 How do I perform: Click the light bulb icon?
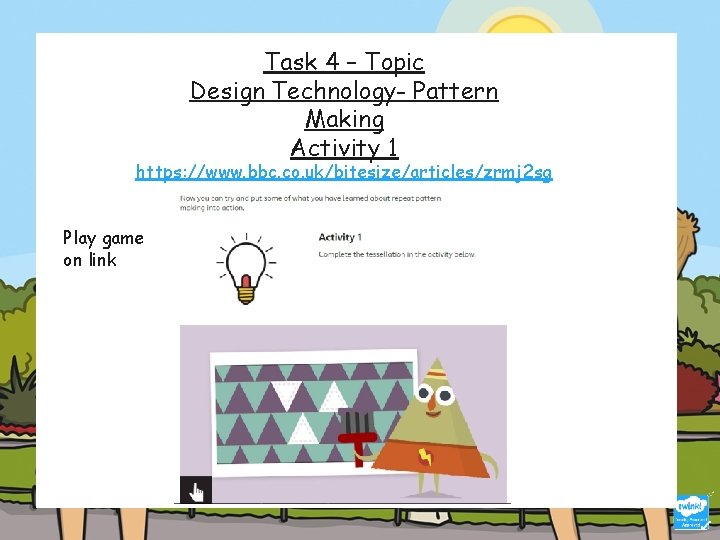click(246, 269)
